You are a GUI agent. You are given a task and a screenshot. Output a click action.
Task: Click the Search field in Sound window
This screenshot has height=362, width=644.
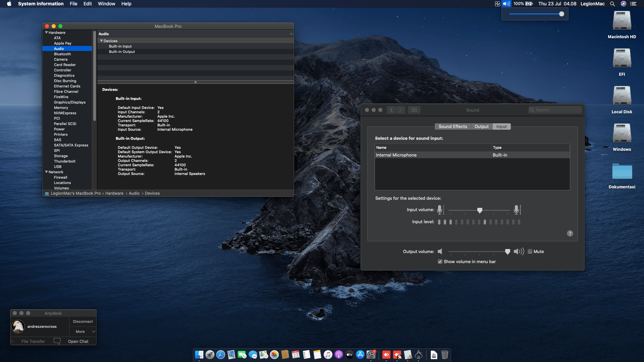coord(555,110)
